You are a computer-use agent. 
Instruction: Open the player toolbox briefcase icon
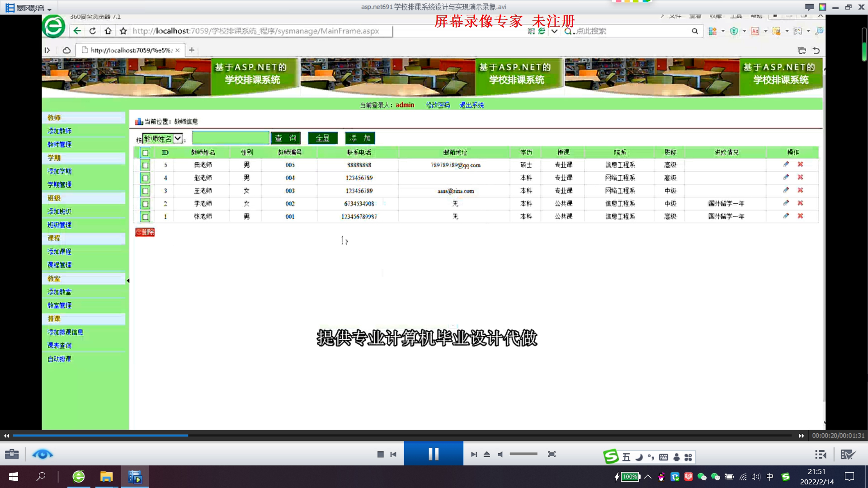coord(12,454)
